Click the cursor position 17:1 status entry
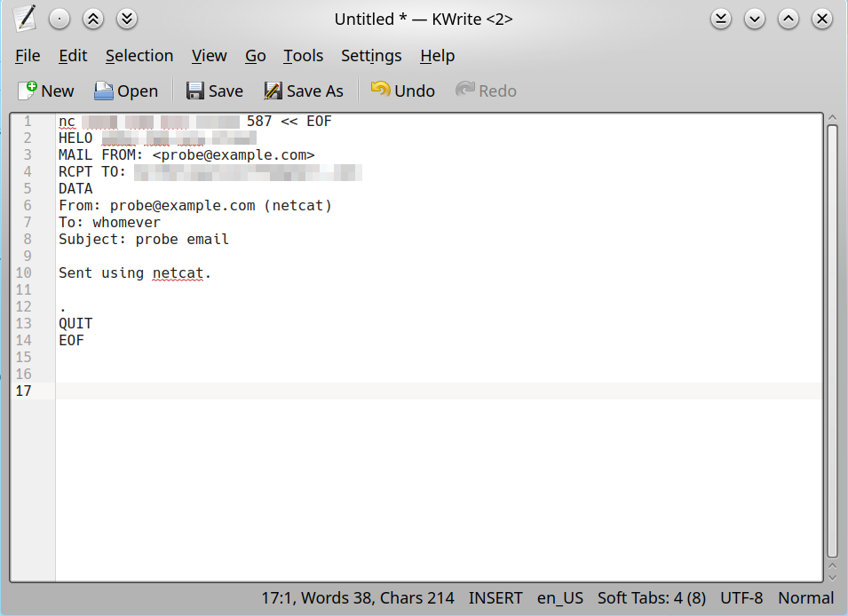 point(358,598)
